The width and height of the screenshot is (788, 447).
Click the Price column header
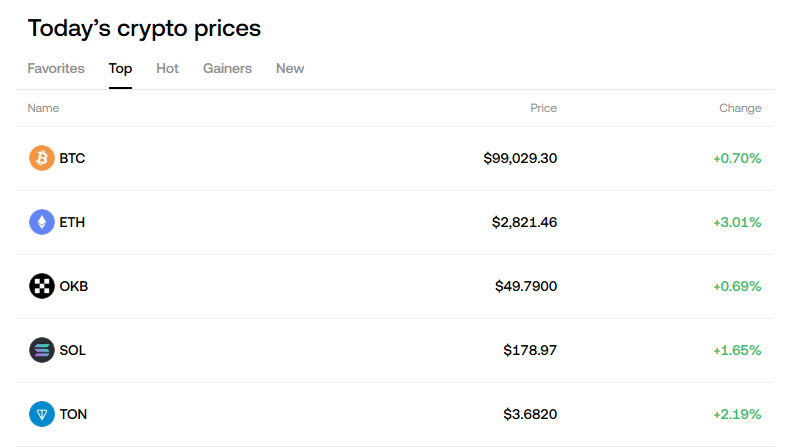pyautogui.click(x=543, y=108)
